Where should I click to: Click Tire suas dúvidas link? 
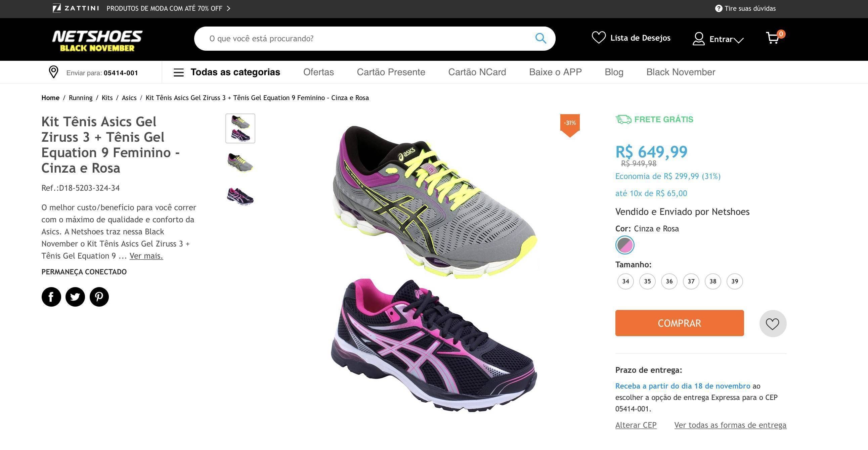coord(750,8)
